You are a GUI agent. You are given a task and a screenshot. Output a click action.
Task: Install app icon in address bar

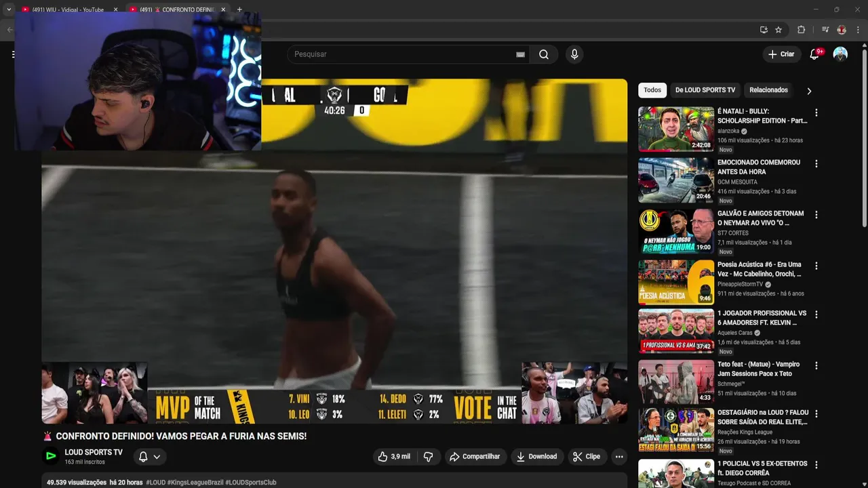(x=764, y=30)
